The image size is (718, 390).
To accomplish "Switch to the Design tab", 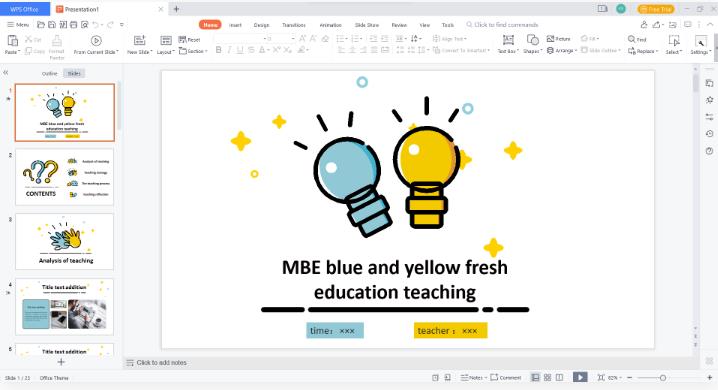I will 261,25.
